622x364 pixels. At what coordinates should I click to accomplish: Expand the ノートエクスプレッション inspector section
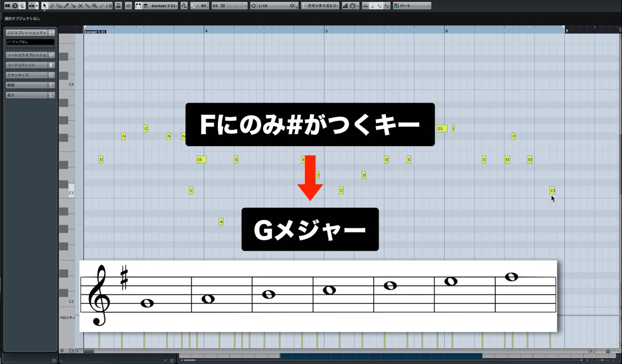[26, 55]
